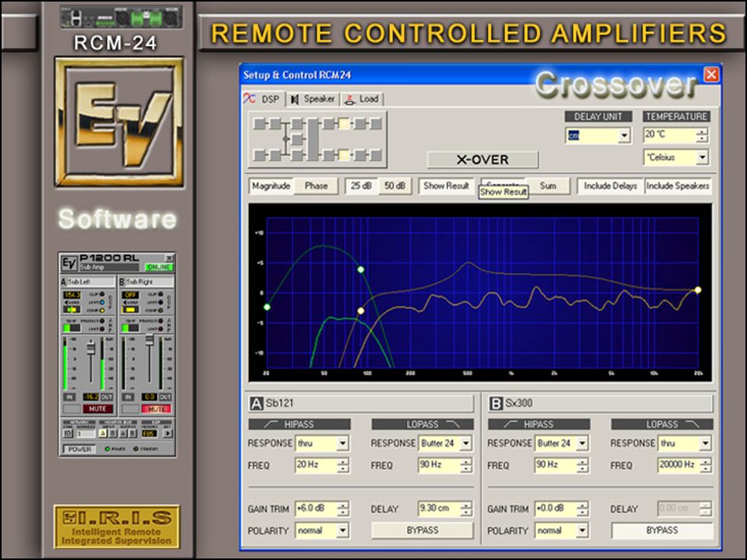The image size is (747, 560).
Task: Open channel B Polarity dropdown
Action: 582,530
